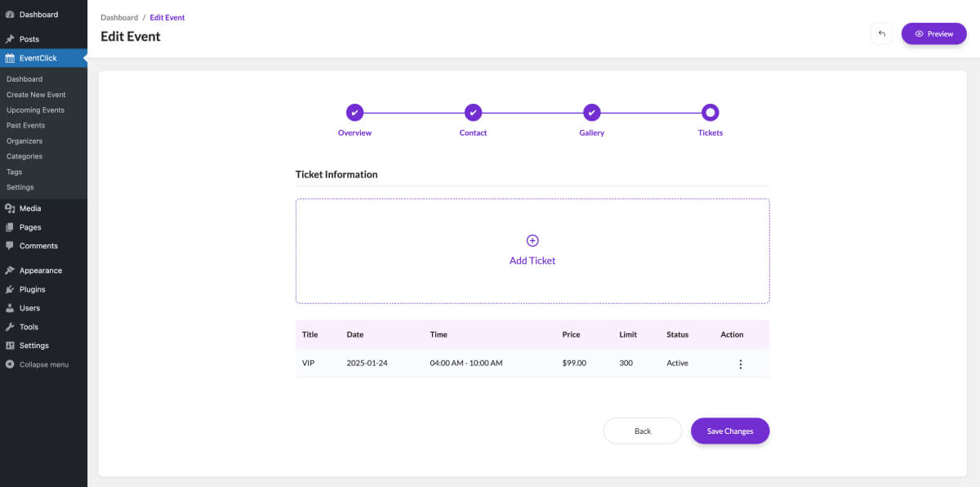Click the Add Ticket dashed area
This screenshot has height=487, width=980.
pyautogui.click(x=532, y=278)
